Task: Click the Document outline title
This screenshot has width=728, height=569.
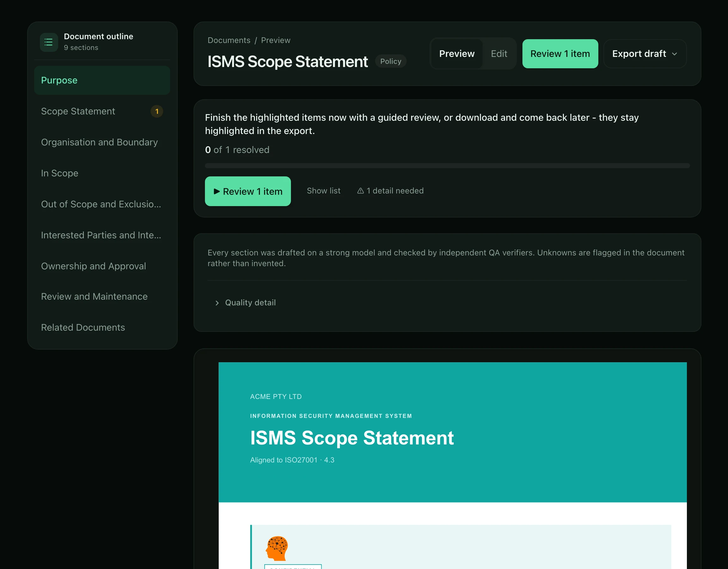Action: coord(98,36)
